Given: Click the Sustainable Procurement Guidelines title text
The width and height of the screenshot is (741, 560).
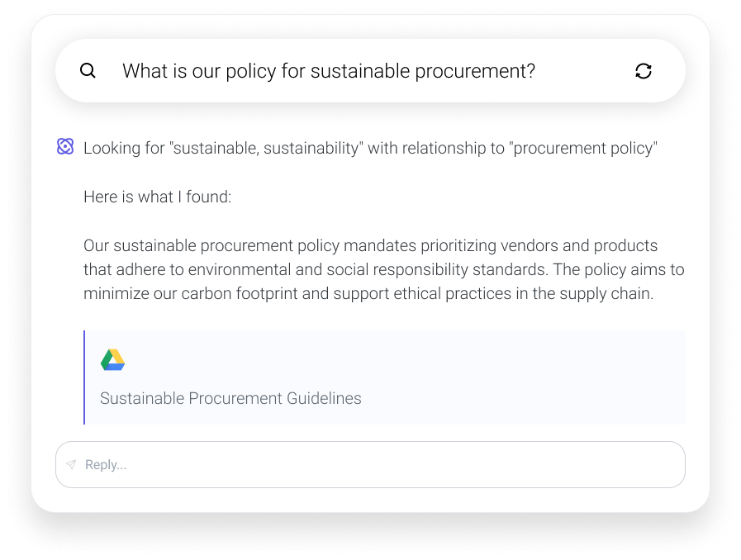Looking at the screenshot, I should tap(230, 398).
